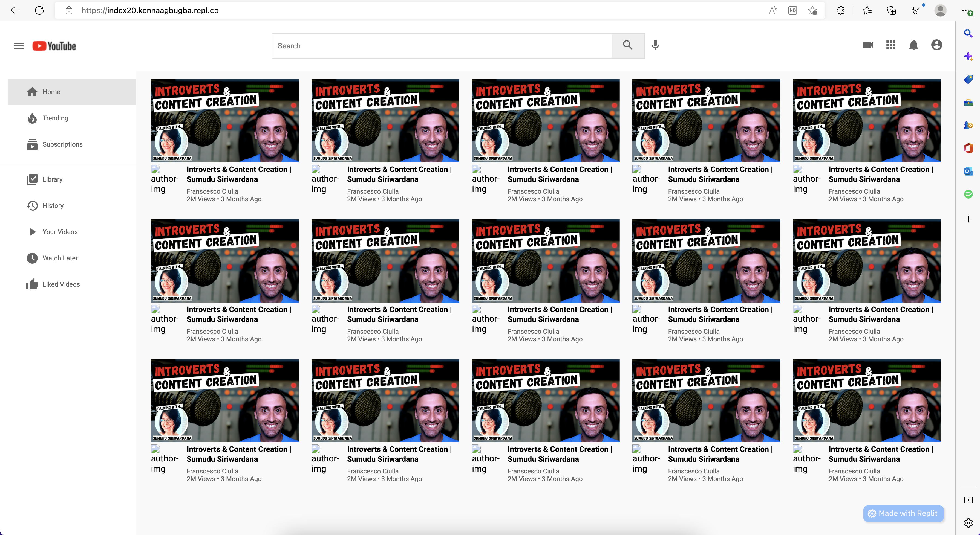Click the YouTube logo
This screenshot has width=980, height=535.
(x=54, y=46)
